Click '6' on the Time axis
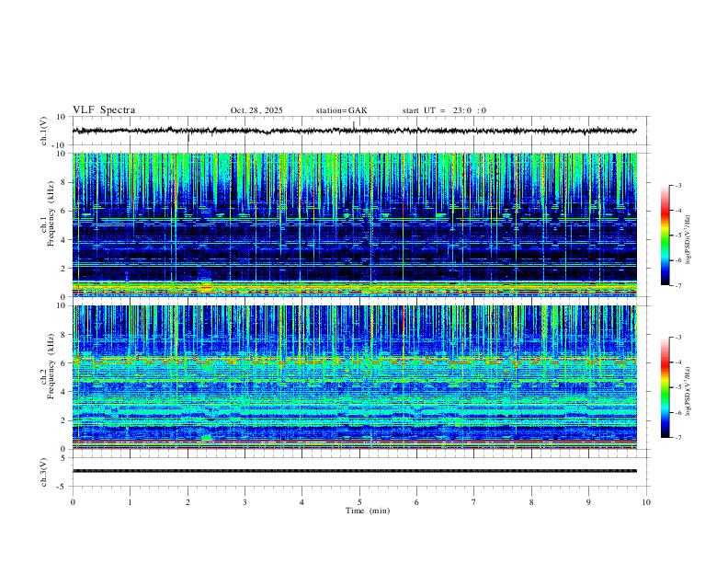 (416, 502)
